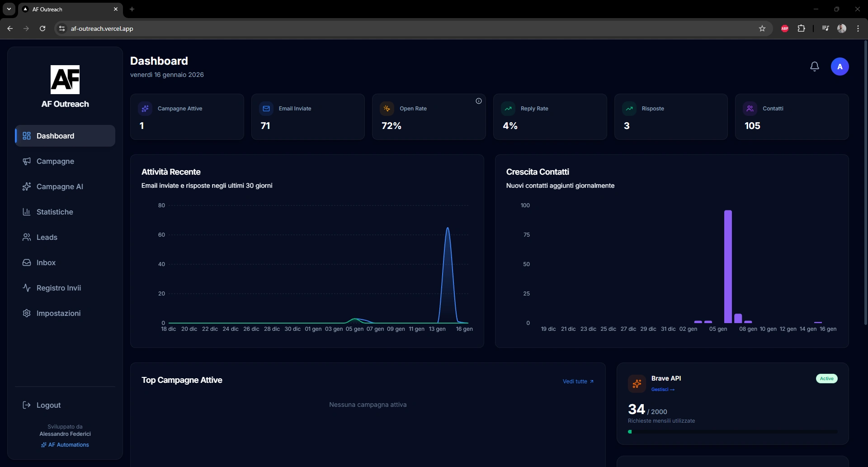Open the Chrome three-dot menu

pos(858,29)
